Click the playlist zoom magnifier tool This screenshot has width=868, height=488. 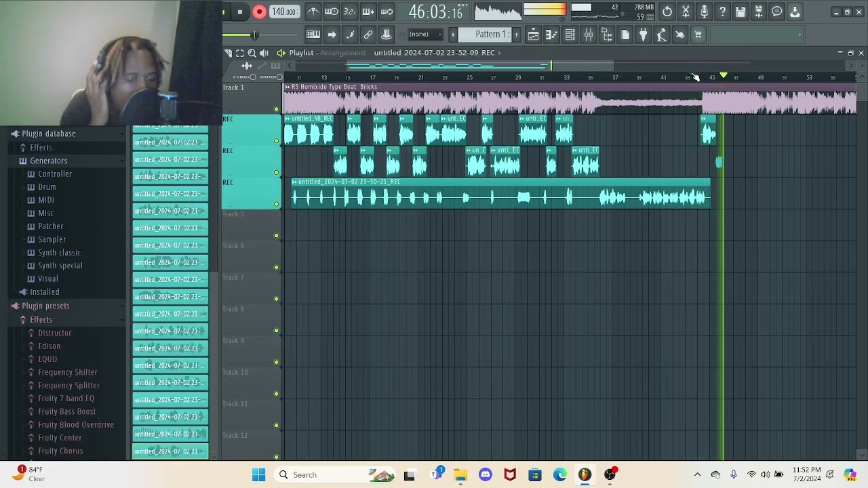[252, 53]
